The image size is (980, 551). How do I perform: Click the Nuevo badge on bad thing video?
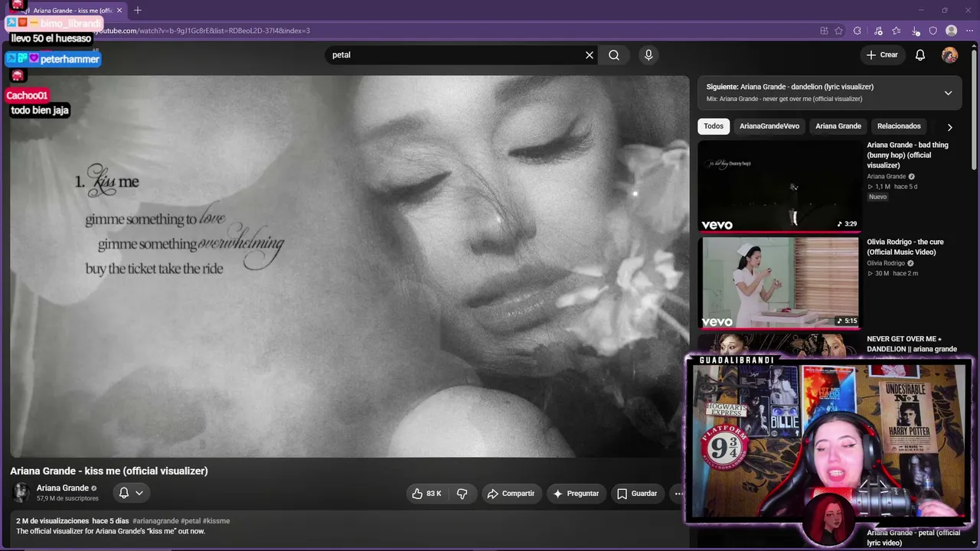click(877, 197)
